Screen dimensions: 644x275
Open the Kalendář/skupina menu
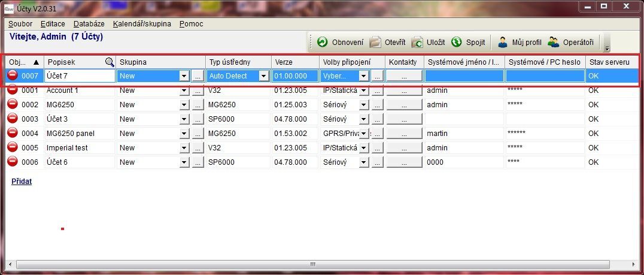pyautogui.click(x=142, y=24)
